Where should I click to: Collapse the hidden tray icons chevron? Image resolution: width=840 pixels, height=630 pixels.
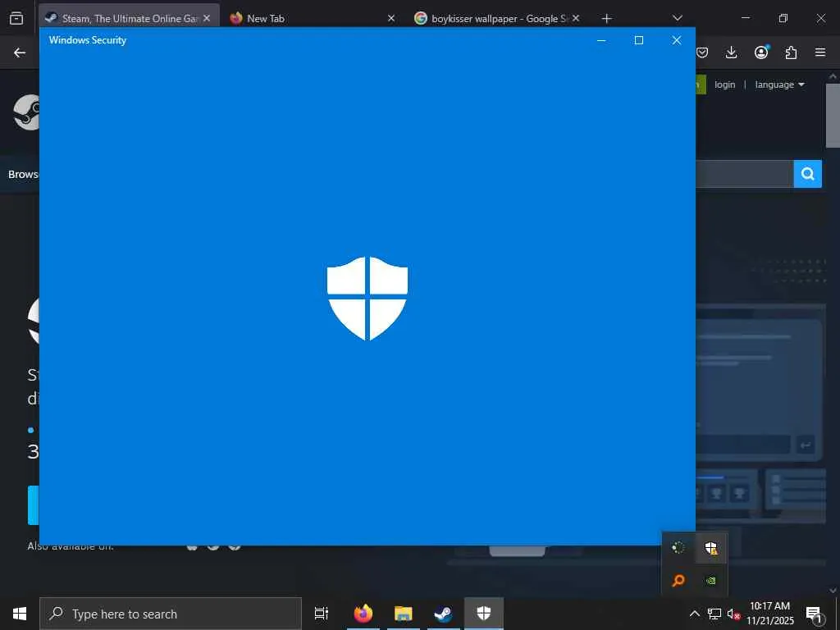(694, 614)
